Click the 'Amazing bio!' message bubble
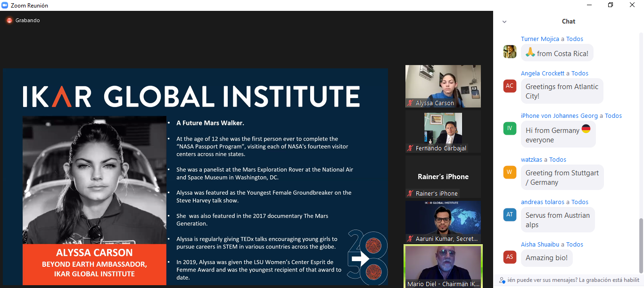This screenshot has height=288, width=644. [547, 258]
